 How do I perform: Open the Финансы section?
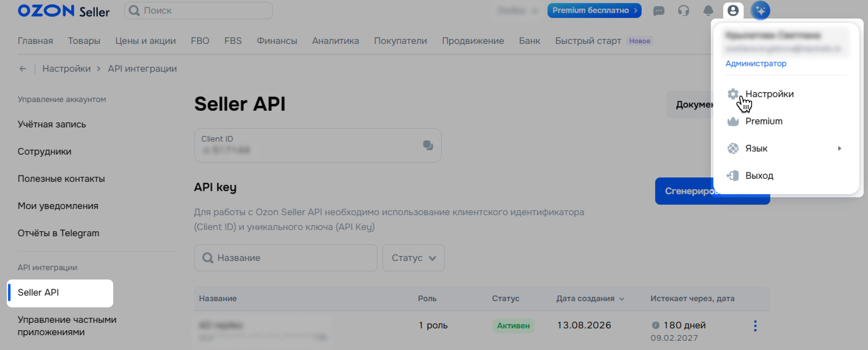point(277,41)
